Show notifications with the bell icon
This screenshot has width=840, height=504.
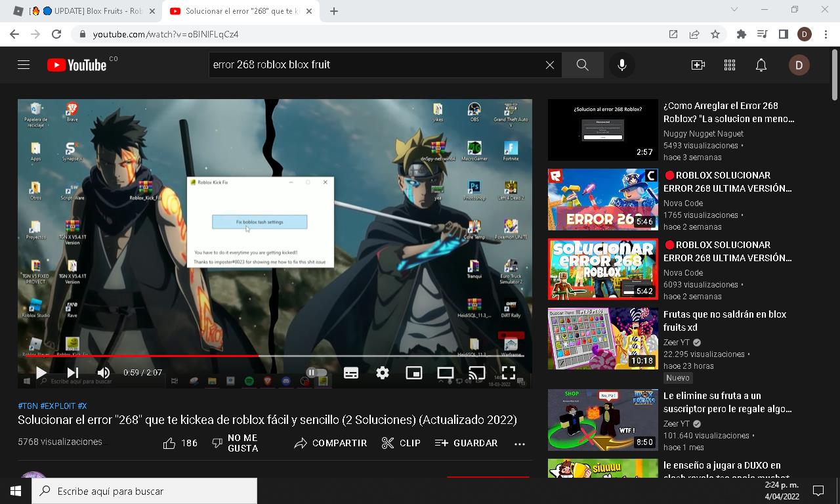point(761,65)
